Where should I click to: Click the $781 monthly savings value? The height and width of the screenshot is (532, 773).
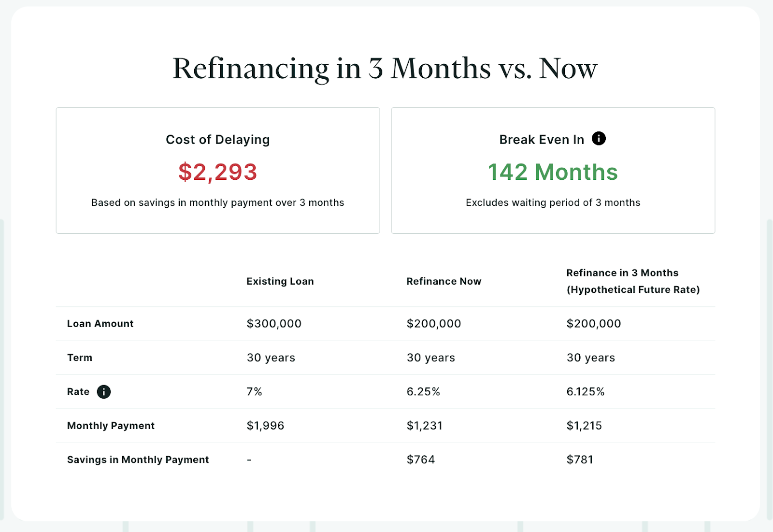point(580,460)
